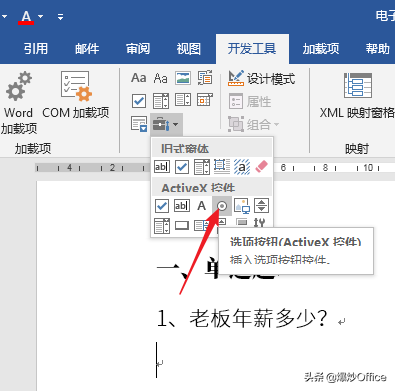The width and height of the screenshot is (395, 391).
Task: Insert ActiveX option button control
Action: pyautogui.click(x=222, y=206)
